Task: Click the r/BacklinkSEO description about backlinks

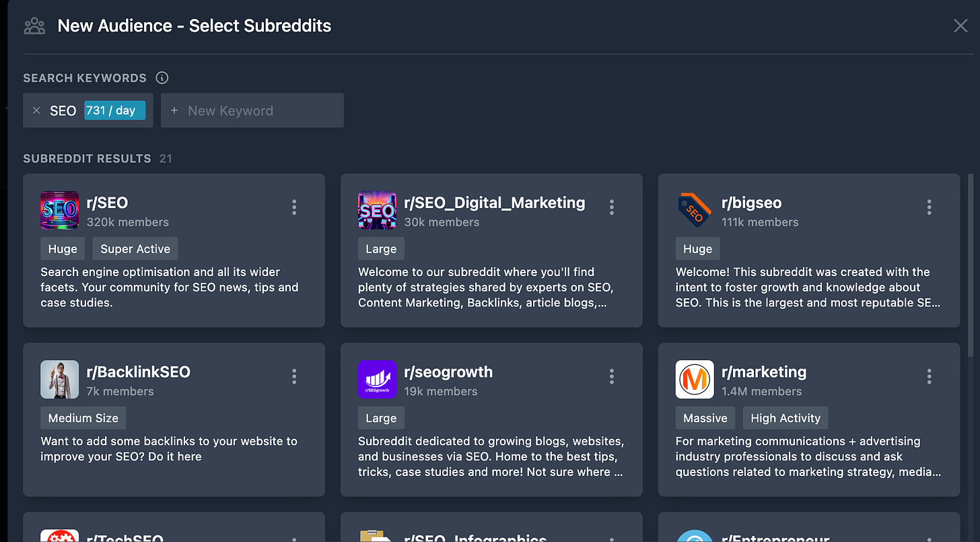Action: tap(169, 448)
